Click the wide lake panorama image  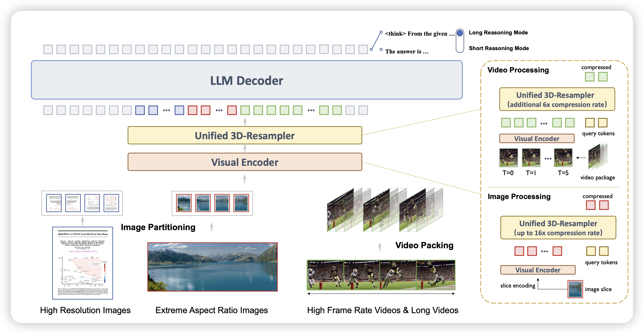pos(212,267)
